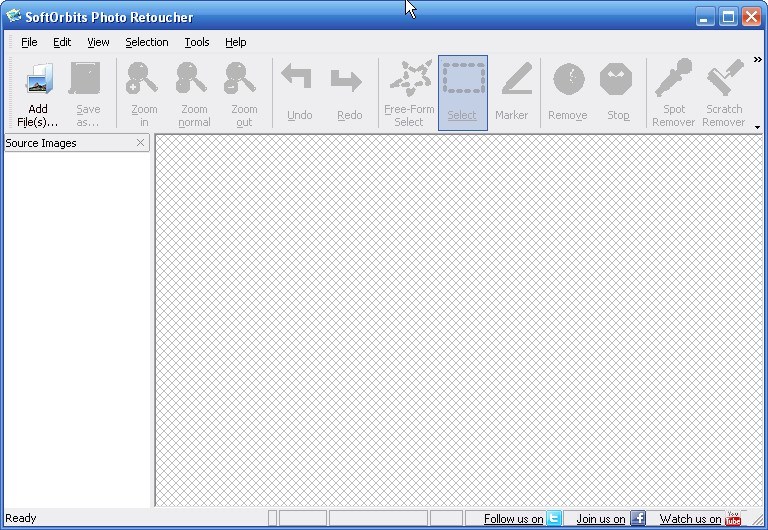Viewport: 768px width, 530px height.
Task: Click the Source Images panel header
Action: pos(77,143)
